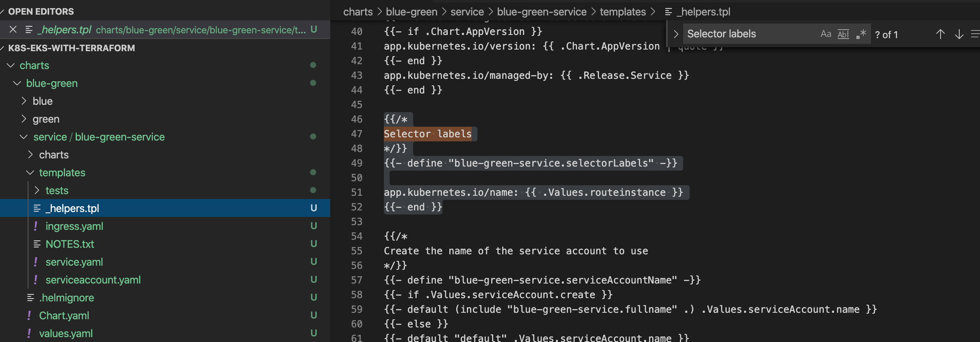Close the _helpers.tpl open editor
The image size is (980, 342).
tap(13, 30)
